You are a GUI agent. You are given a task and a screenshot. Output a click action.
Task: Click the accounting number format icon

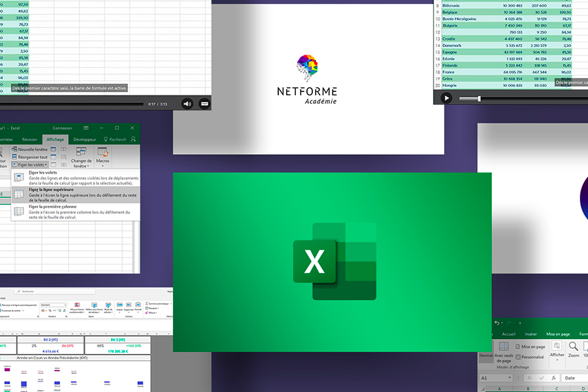click(x=43, y=310)
